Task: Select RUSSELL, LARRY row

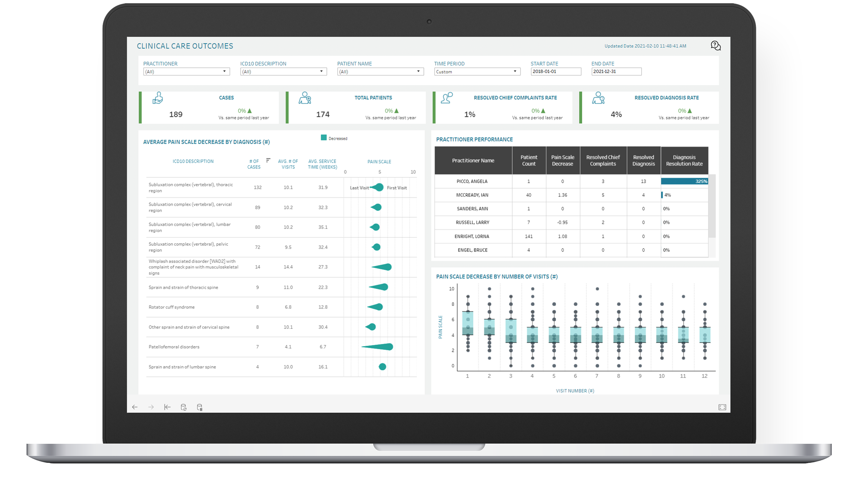Action: coord(572,223)
